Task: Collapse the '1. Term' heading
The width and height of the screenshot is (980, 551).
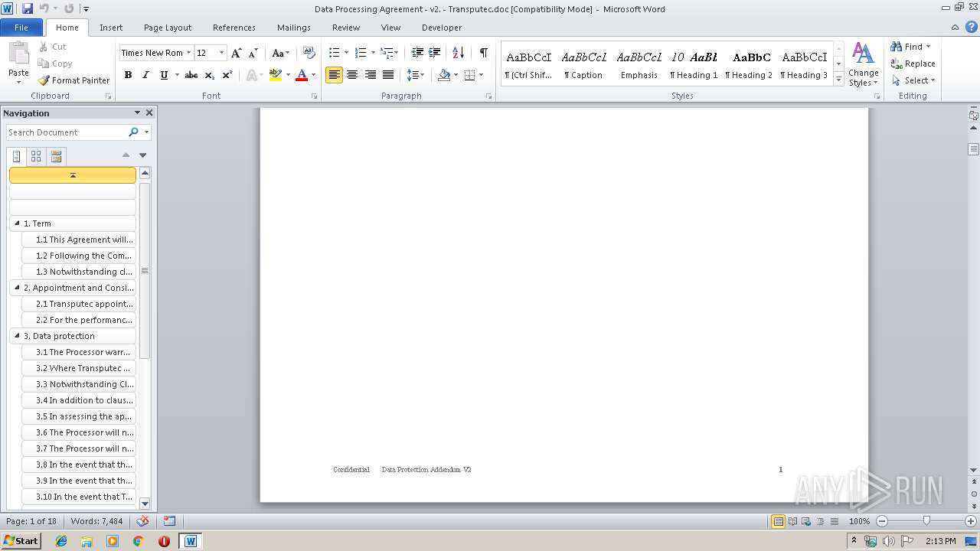Action: pyautogui.click(x=17, y=223)
